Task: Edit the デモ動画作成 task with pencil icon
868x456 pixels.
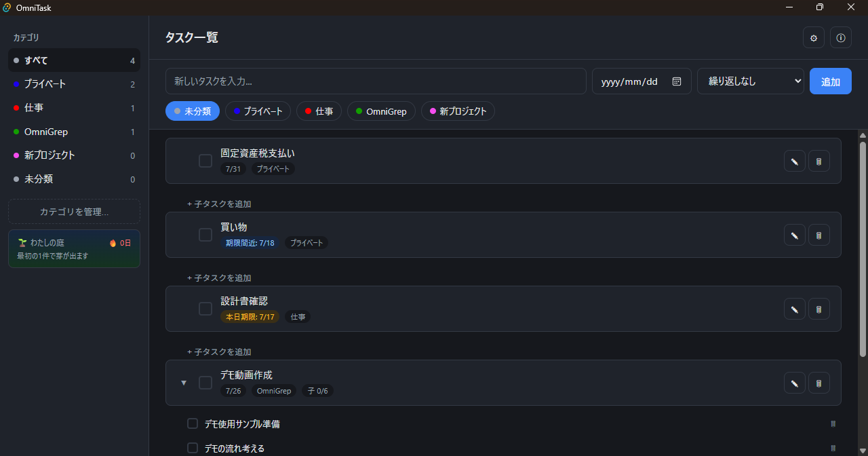Action: (795, 383)
